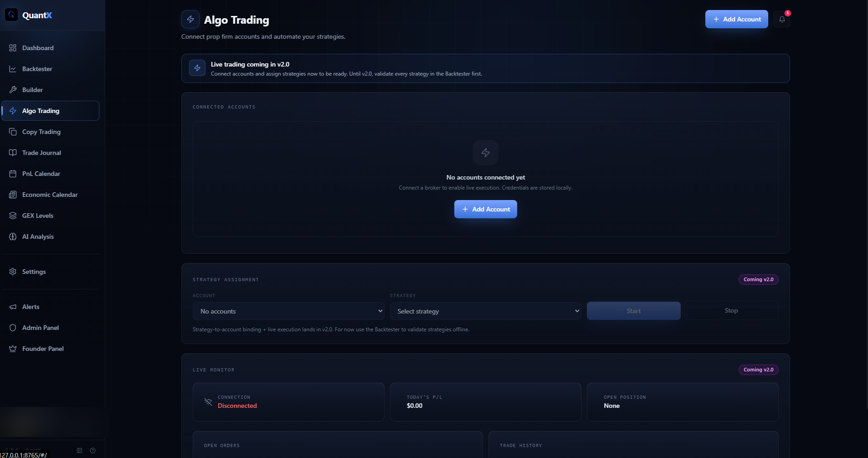Open Dashboard from the sidebar
This screenshot has height=458, width=868.
click(x=51, y=48)
